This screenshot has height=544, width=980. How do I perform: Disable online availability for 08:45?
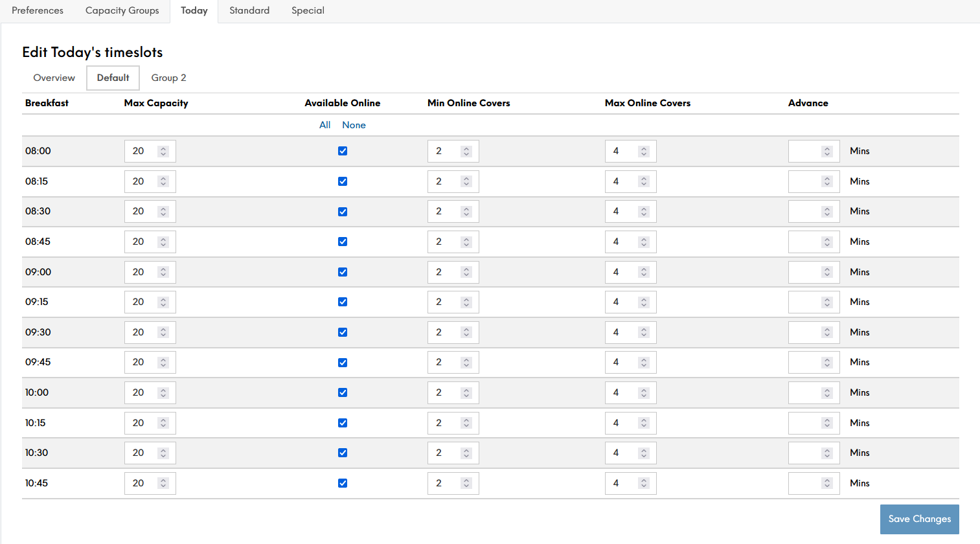[x=343, y=242]
